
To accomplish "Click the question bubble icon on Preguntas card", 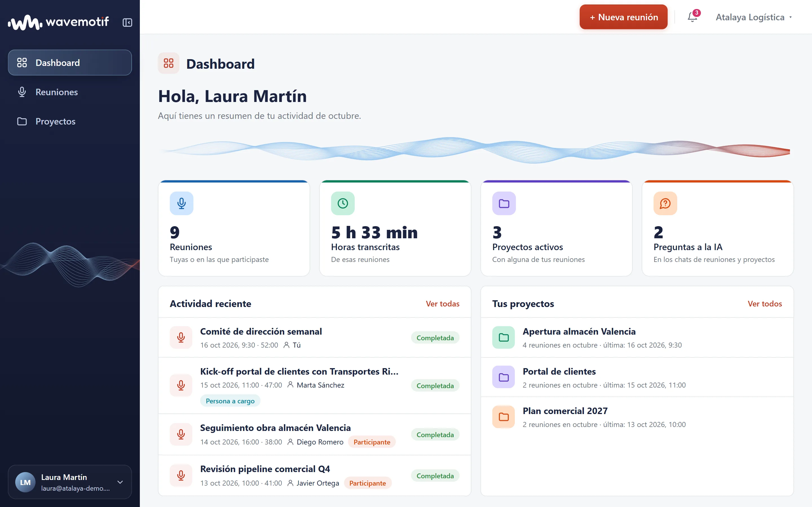I will [665, 203].
